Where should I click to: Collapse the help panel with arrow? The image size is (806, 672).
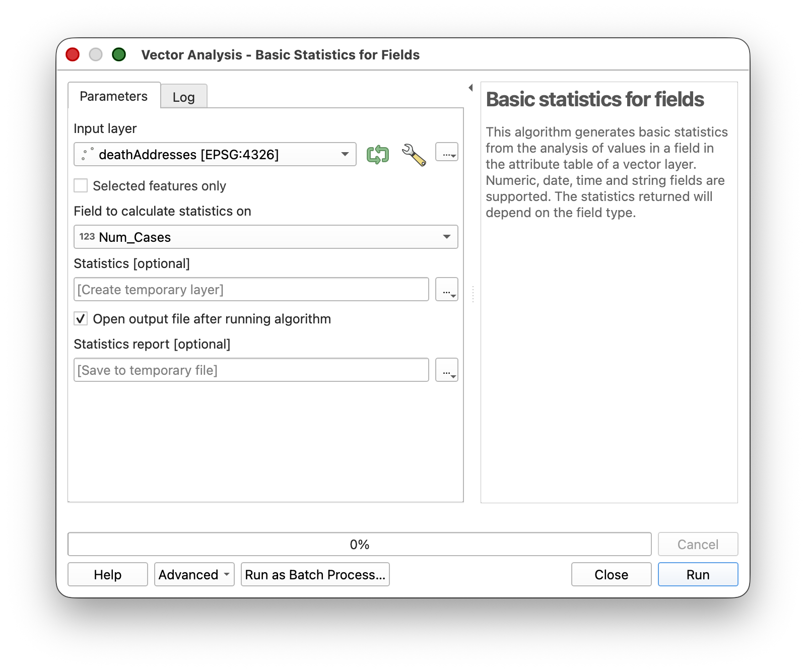coord(471,88)
